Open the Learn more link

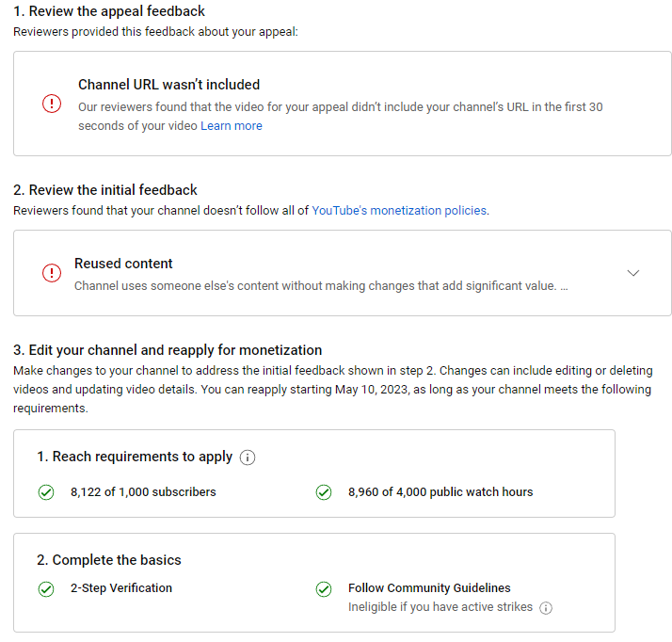coord(231,126)
